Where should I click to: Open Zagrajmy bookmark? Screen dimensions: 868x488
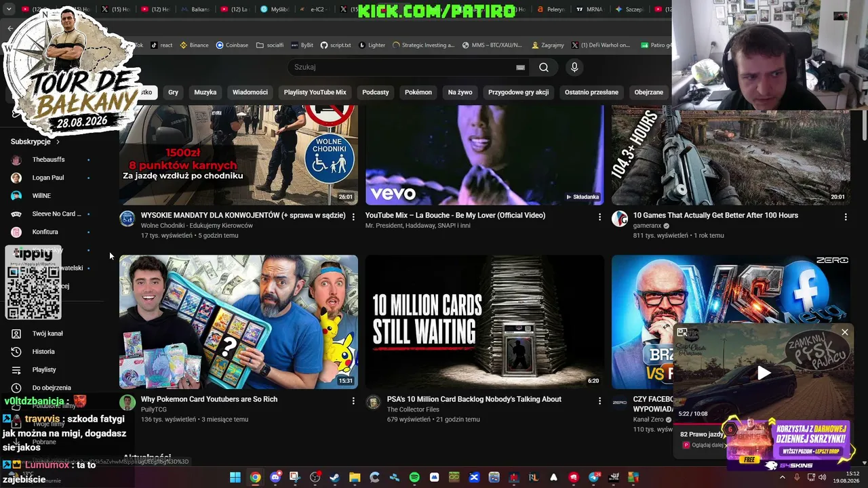[x=548, y=45]
